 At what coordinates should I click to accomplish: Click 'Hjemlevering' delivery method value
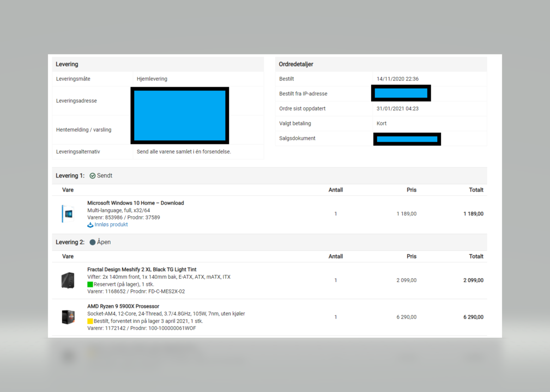152,79
